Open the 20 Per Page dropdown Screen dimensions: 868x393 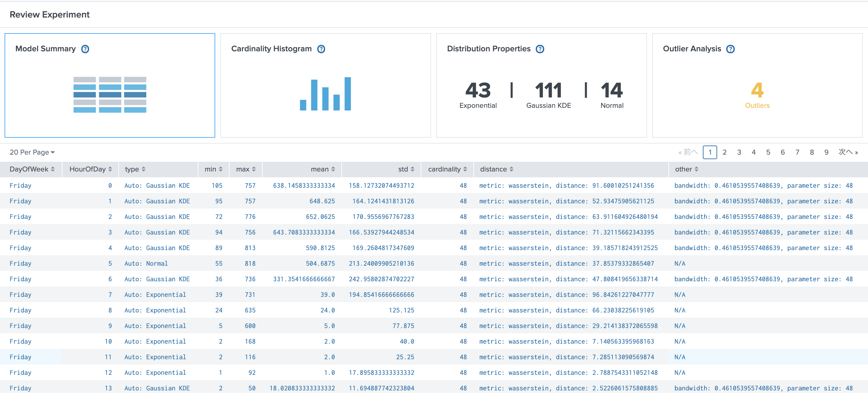32,152
